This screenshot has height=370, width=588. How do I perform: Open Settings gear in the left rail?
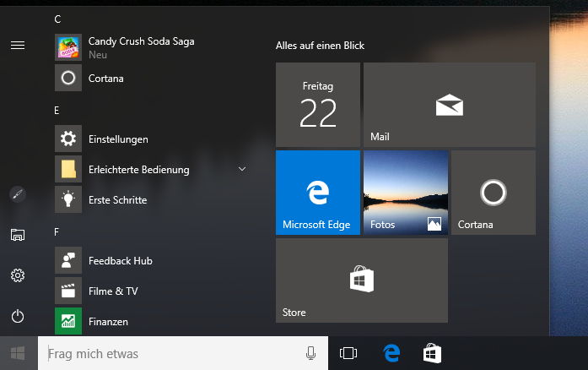coord(18,275)
